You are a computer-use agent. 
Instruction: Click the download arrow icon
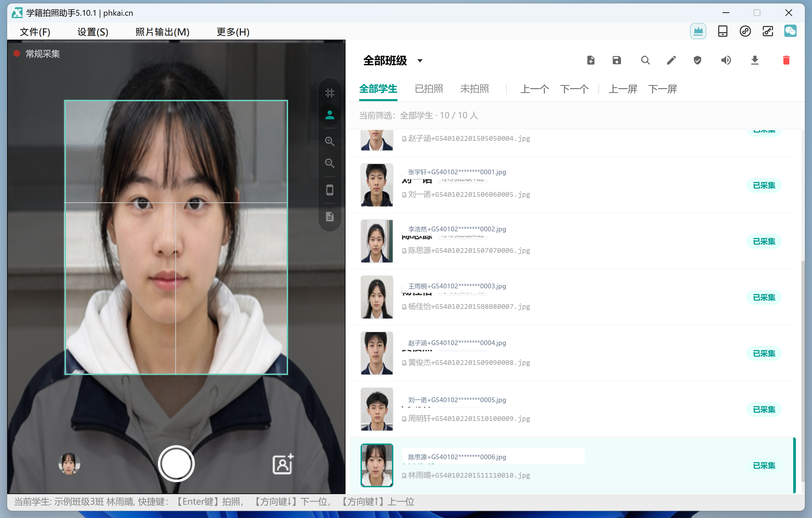pos(755,60)
